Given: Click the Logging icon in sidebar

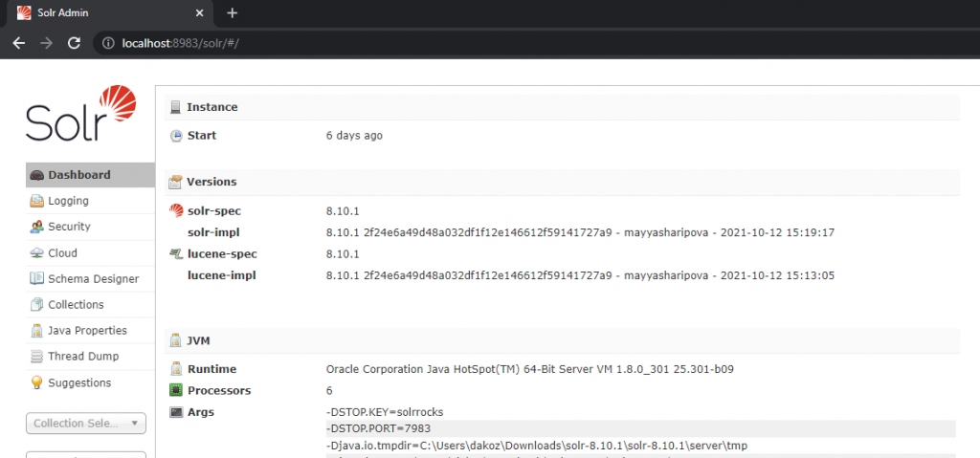Looking at the screenshot, I should 37,201.
